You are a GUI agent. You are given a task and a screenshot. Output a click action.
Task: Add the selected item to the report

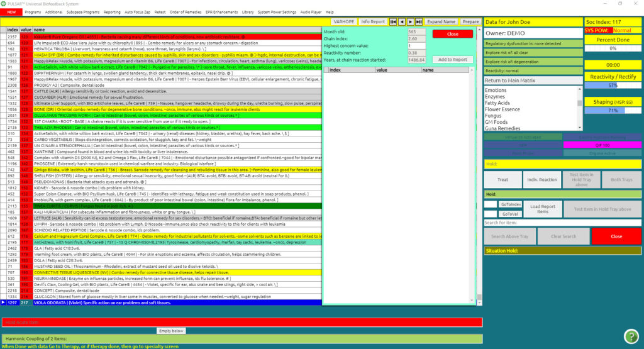coord(452,60)
